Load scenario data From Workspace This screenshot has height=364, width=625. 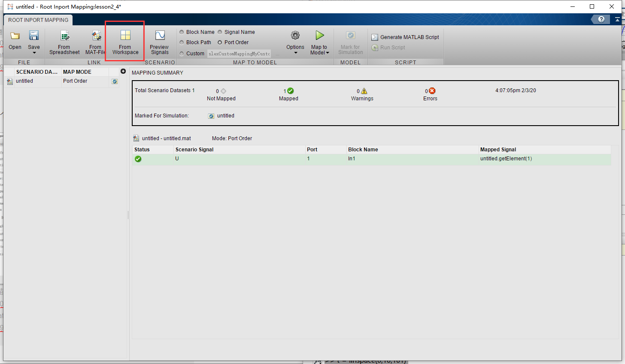tap(124, 42)
